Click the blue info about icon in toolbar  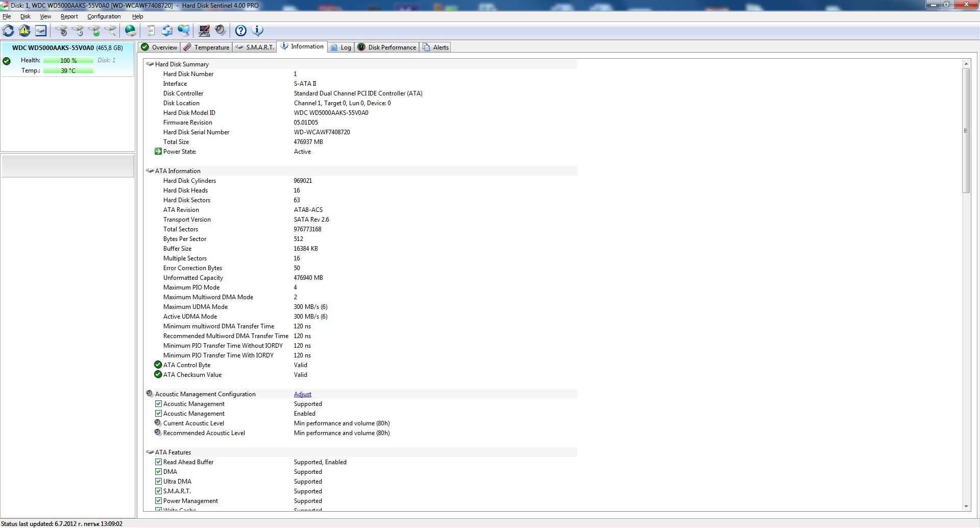[258, 31]
